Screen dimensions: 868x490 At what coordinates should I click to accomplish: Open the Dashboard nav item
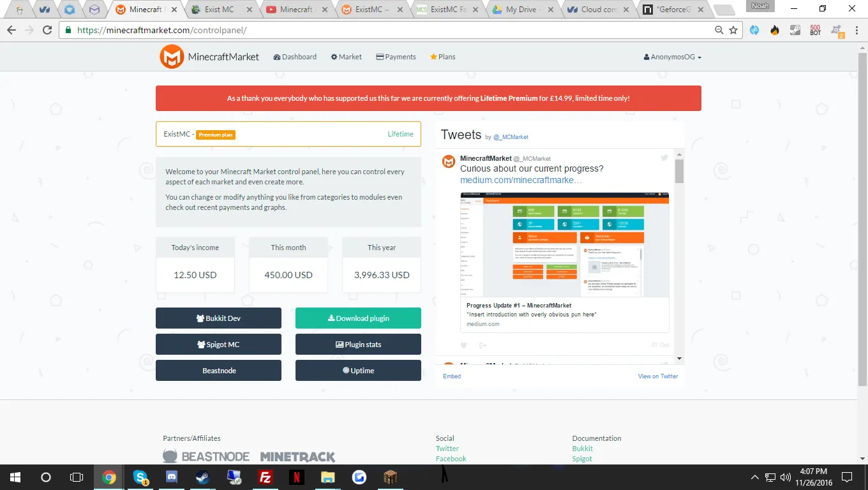click(x=295, y=57)
